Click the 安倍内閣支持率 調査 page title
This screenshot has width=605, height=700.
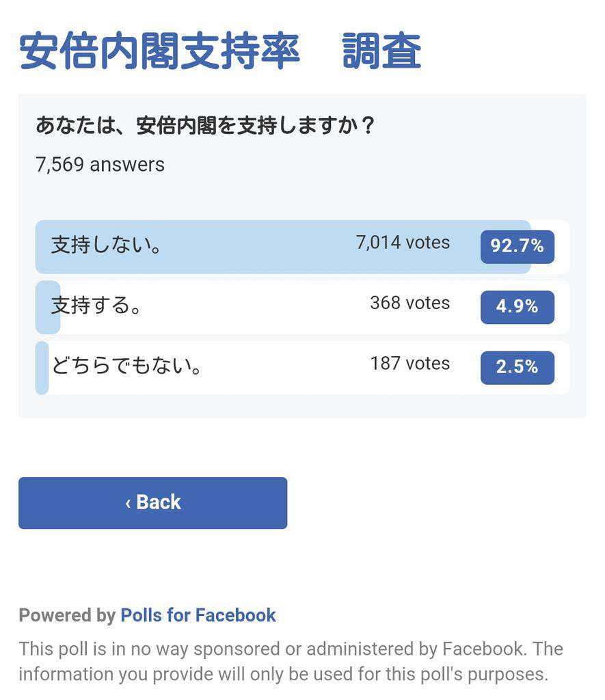coord(220,51)
